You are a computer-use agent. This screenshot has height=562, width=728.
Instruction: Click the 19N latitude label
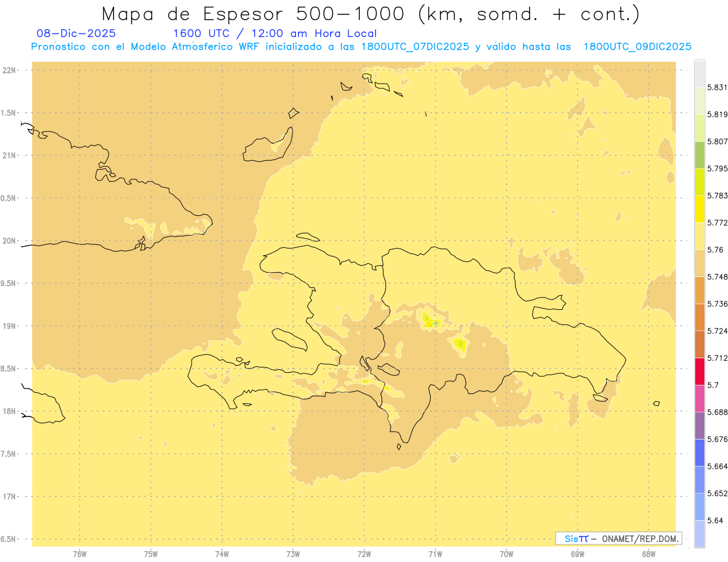pos(9,326)
